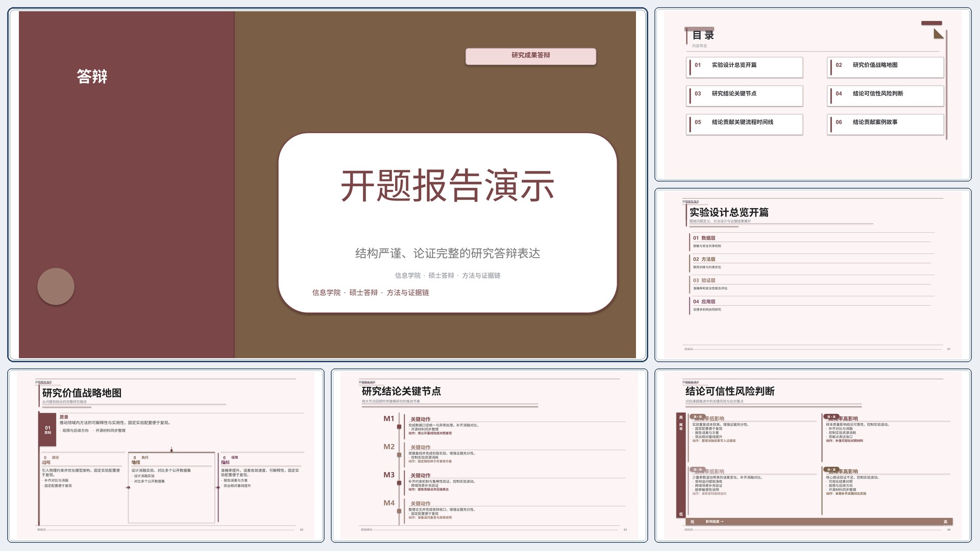Click the 03 验证层 row
Screen dimensions: 980x551
click(x=812, y=284)
